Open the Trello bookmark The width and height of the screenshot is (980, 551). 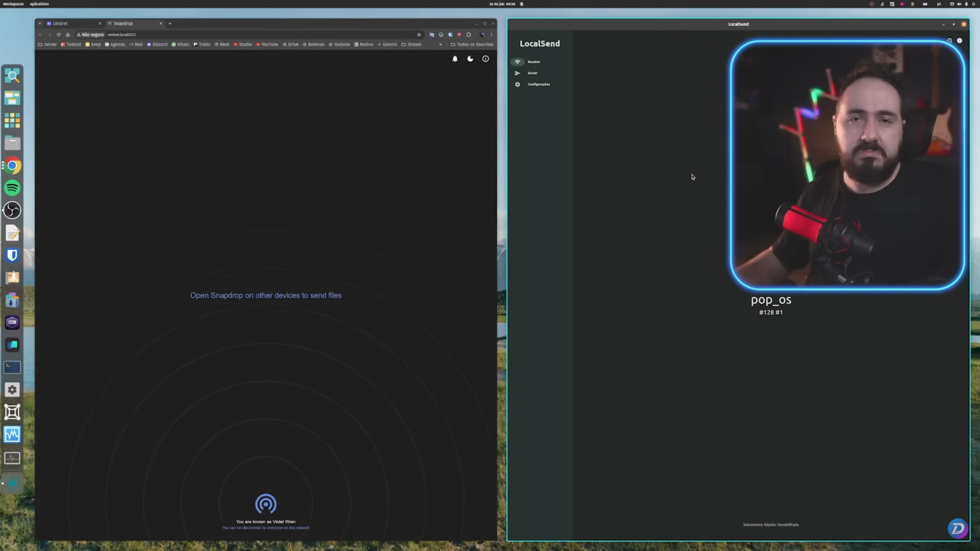coord(202,45)
